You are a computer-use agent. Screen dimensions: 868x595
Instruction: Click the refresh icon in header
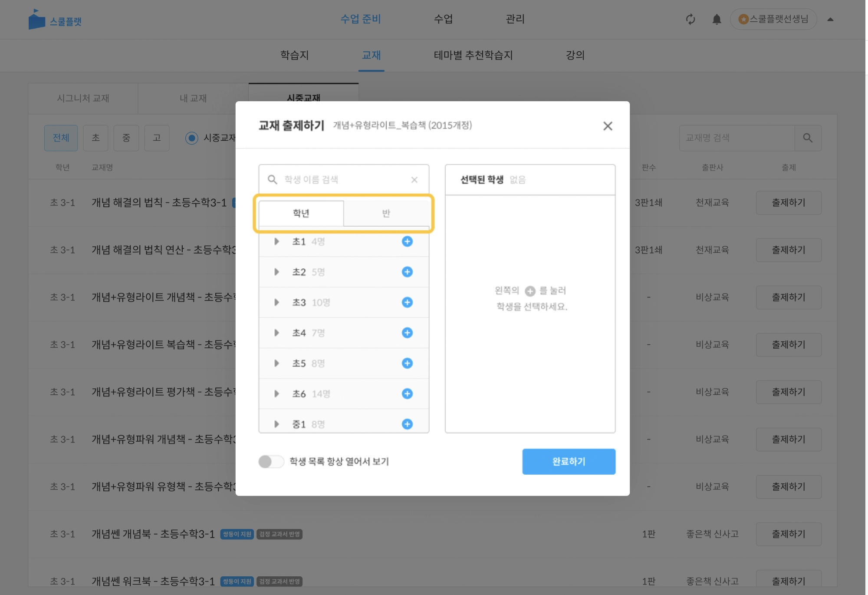pos(690,19)
